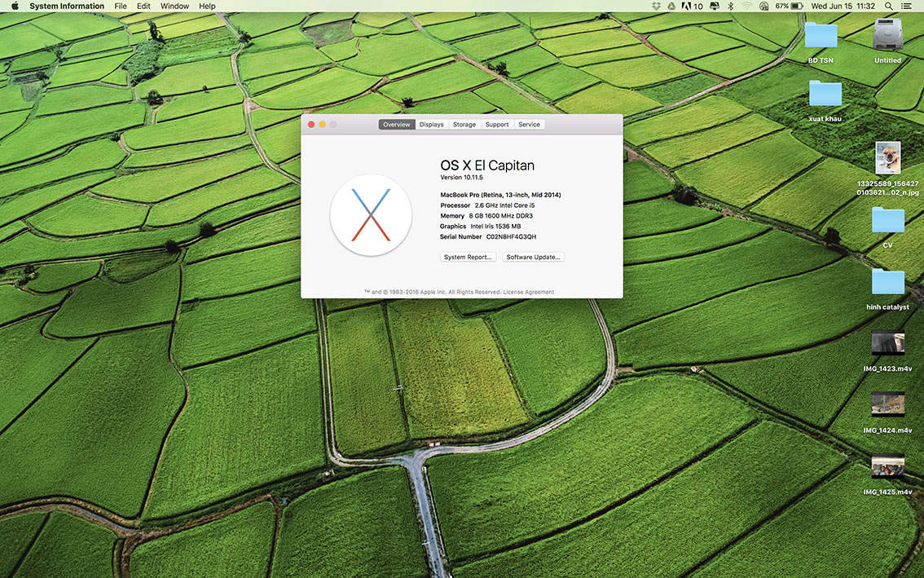Open Spotlight search magnifier
Viewport: 924px width, 578px height.
pos(889,6)
